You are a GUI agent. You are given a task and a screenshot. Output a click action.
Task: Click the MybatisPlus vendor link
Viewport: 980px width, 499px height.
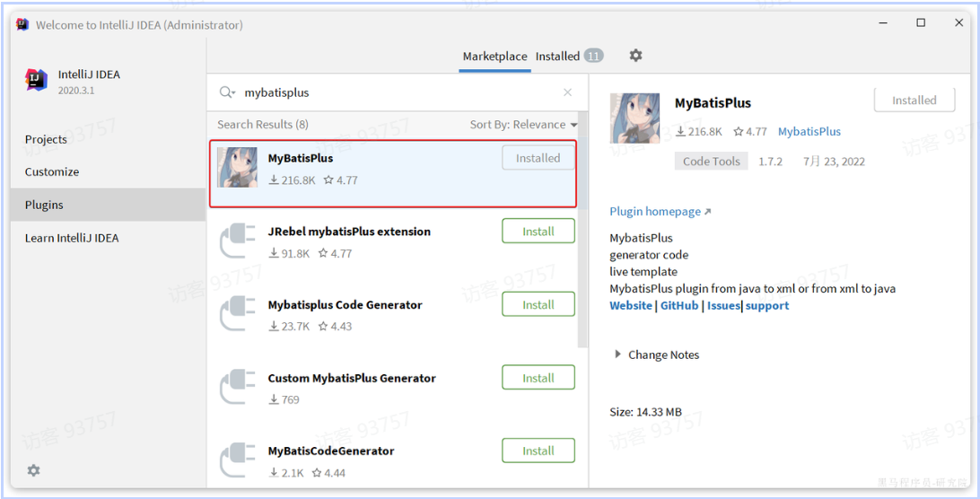(809, 131)
